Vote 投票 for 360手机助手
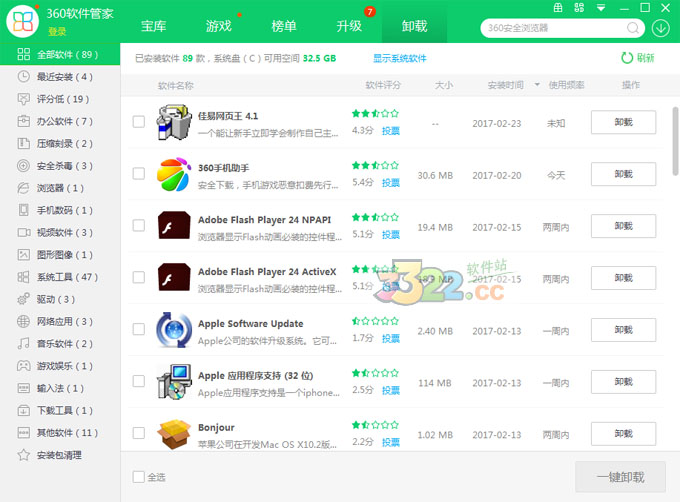680x502 pixels. [x=391, y=183]
